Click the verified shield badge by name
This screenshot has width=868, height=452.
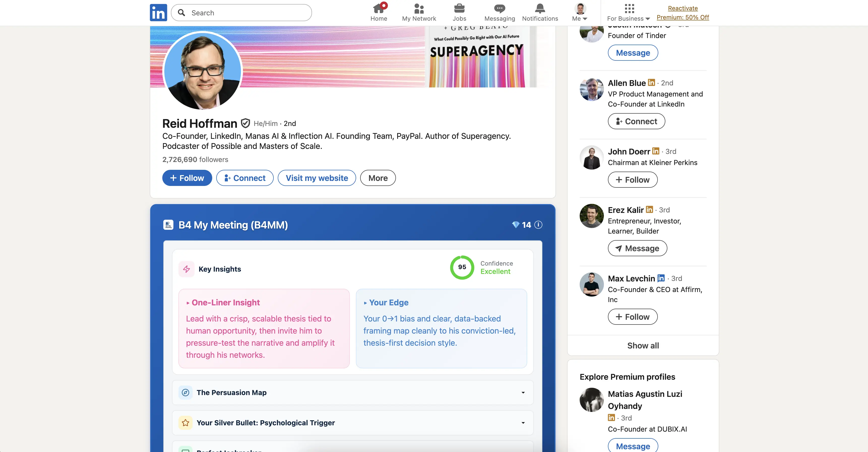pyautogui.click(x=245, y=123)
